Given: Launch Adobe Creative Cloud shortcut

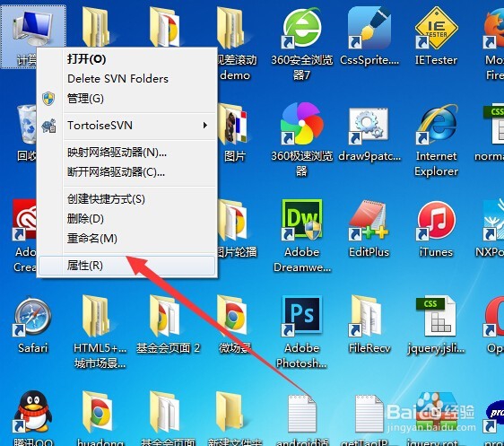Looking at the screenshot, I should pyautogui.click(x=24, y=220).
